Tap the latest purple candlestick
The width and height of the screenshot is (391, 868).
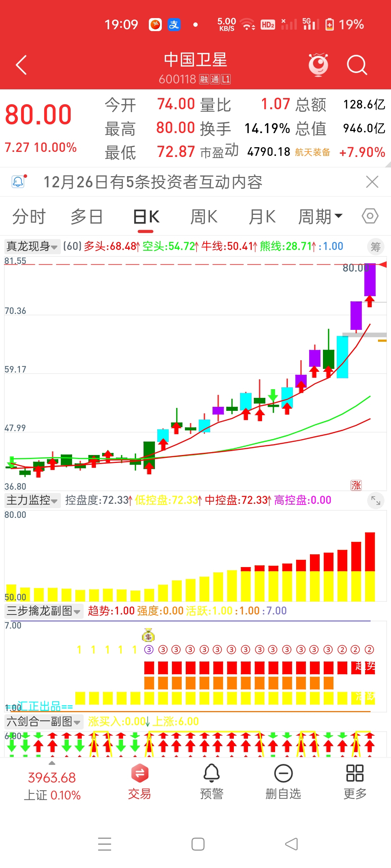tap(370, 280)
